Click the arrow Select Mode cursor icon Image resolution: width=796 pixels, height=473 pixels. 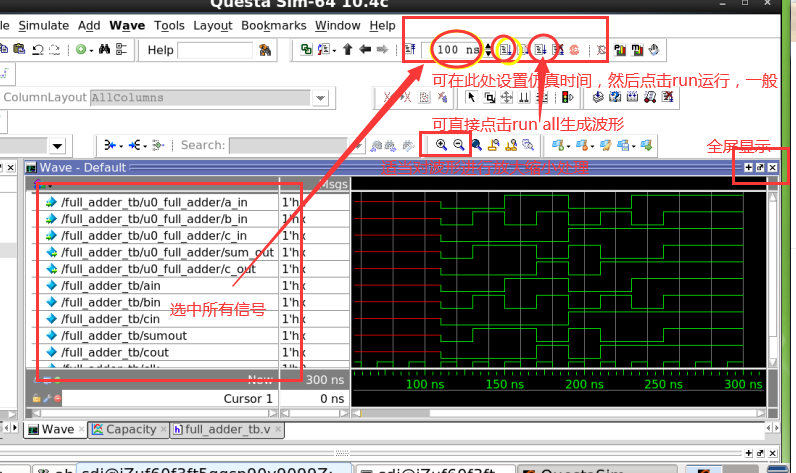(471, 97)
